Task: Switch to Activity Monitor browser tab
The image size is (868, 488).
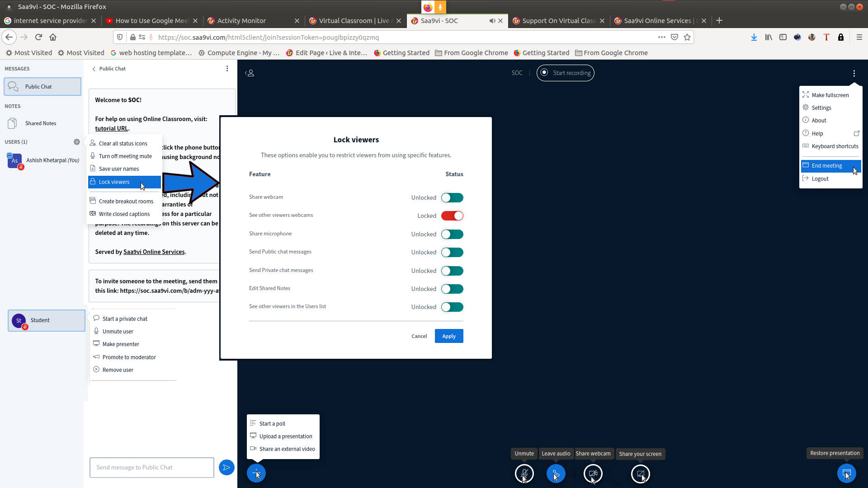Action: [253, 21]
